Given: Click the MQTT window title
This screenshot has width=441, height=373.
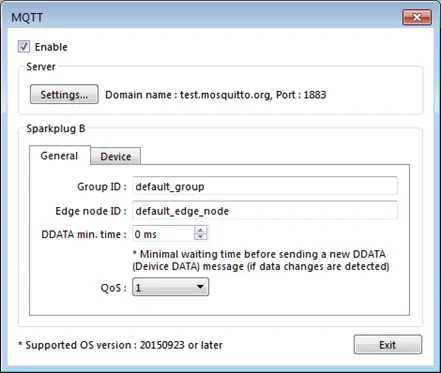Looking at the screenshot, I should (x=27, y=17).
